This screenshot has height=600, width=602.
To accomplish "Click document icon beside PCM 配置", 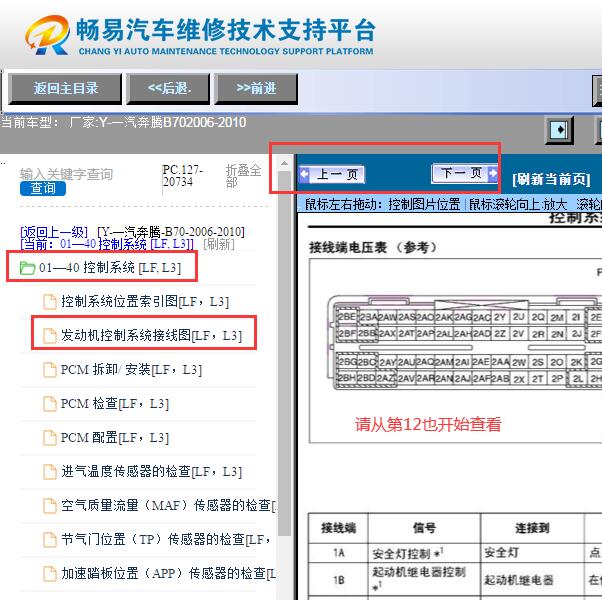I will [50, 438].
